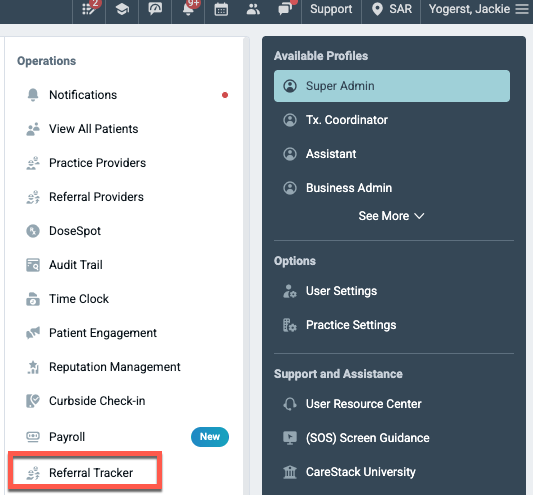This screenshot has width=533, height=495.
Task: Open the Yogerst, Jackie hamburger menu
Action: pos(522,9)
